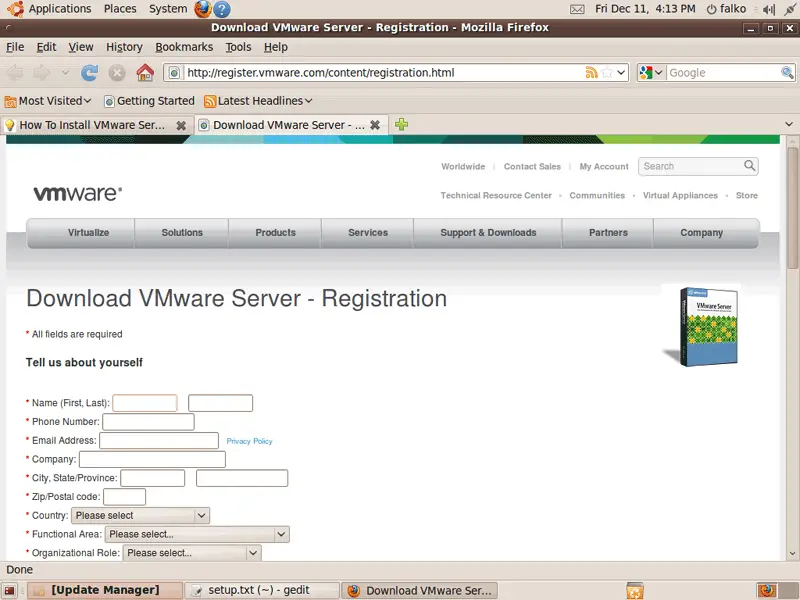Click the vmware logo
Viewport: 800px width, 600px height.
pos(78,193)
